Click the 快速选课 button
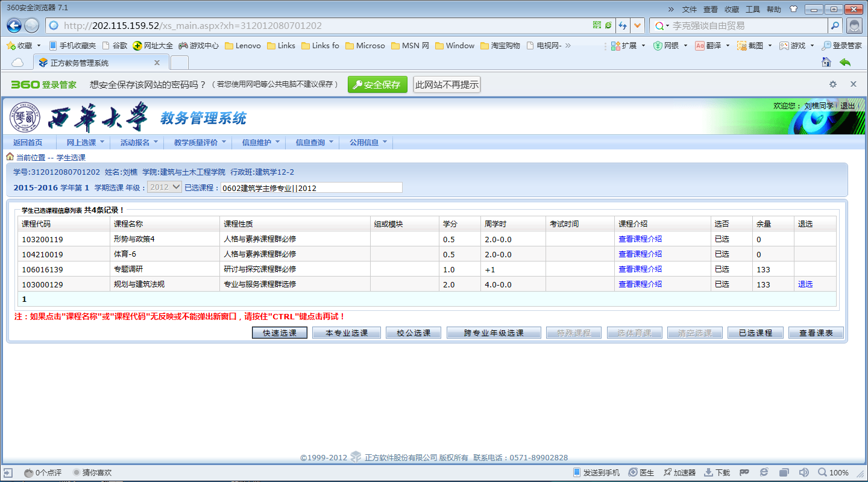Screen dimensions: 868x482 tap(280, 333)
